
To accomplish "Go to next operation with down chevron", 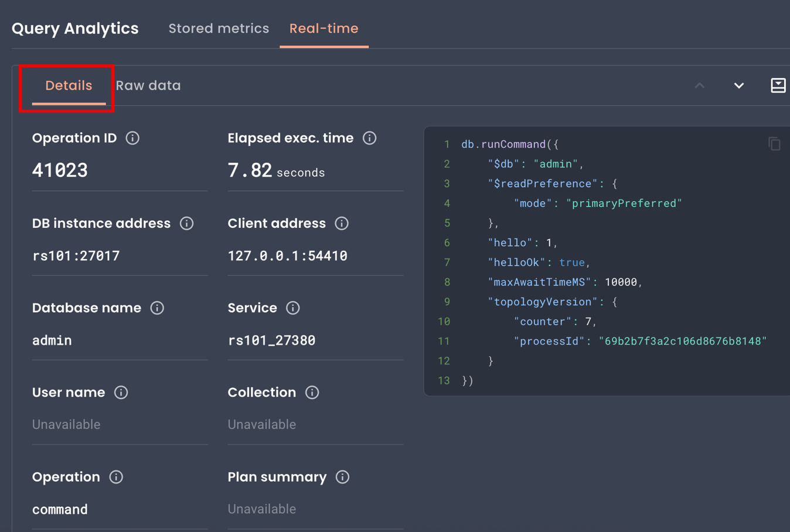I will tap(738, 86).
